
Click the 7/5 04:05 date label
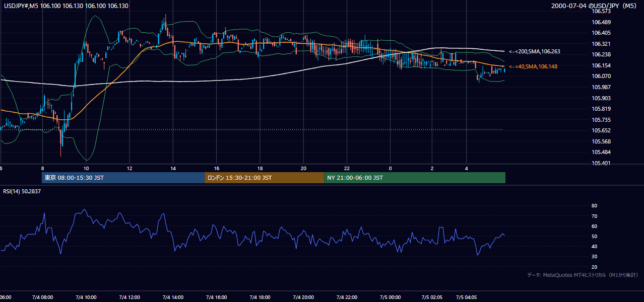click(x=467, y=297)
